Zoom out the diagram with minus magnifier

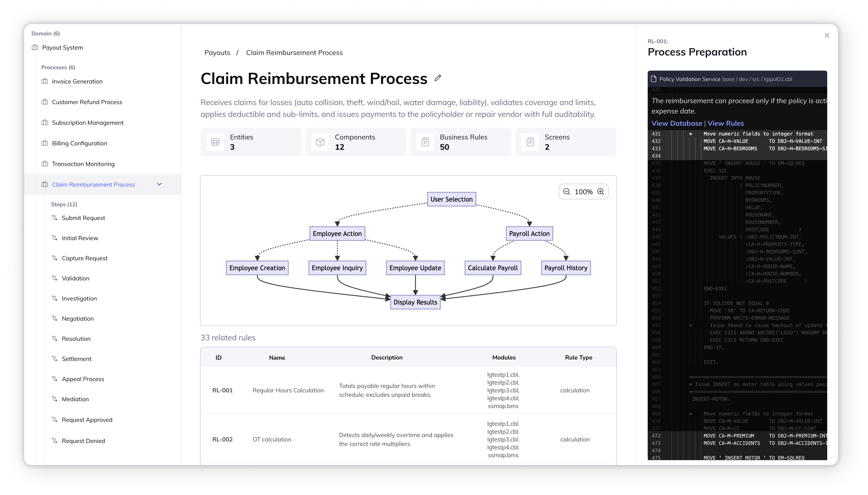[x=566, y=192]
